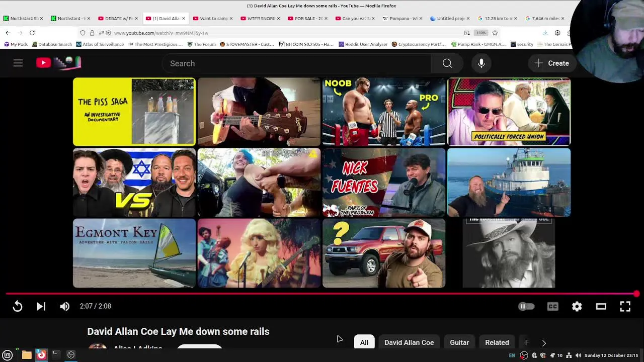Toggle closed captions CC button
The height and width of the screenshot is (362, 644).
553,306
